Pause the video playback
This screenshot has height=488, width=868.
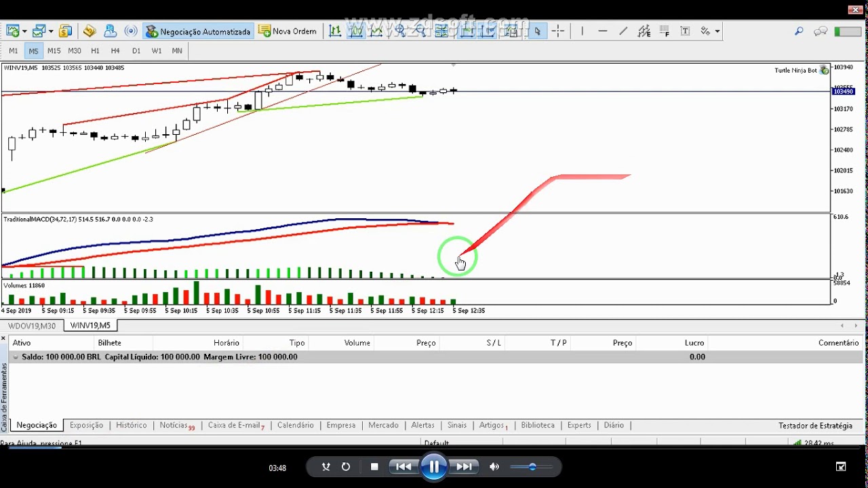coord(434,467)
